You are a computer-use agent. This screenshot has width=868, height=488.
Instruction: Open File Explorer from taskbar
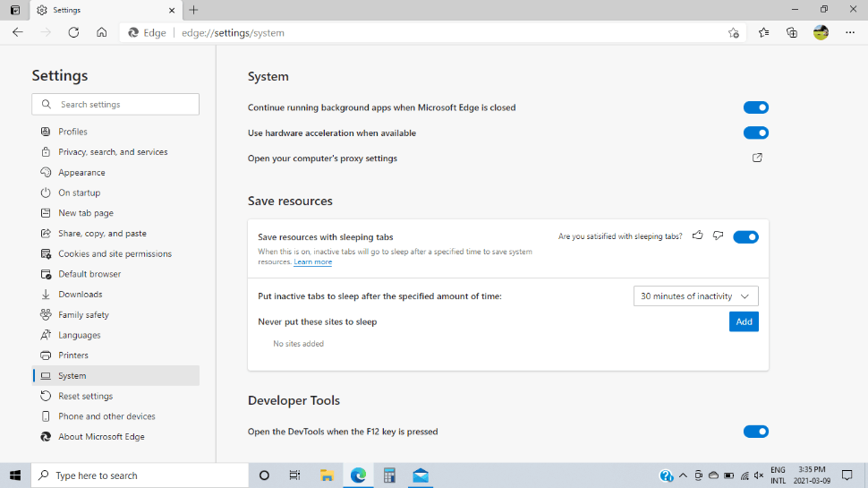pos(327,475)
